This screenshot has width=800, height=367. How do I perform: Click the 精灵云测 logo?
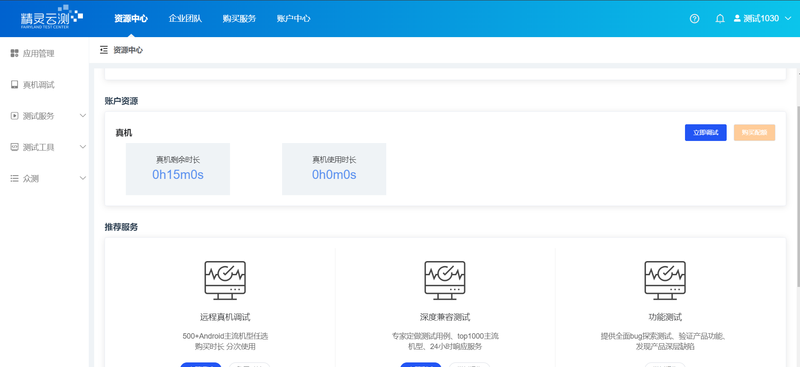coord(52,17)
